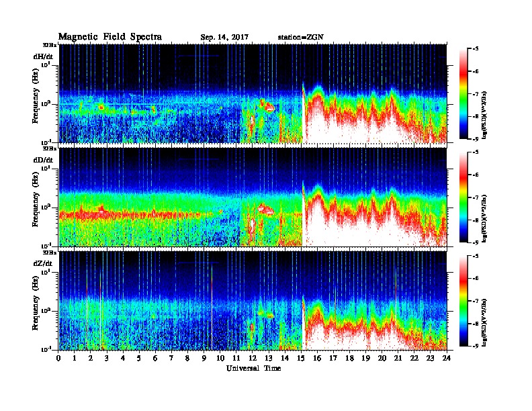
Task: Click the "Frequency (Hz)" label of dD/dt panel
Action: [36, 200]
